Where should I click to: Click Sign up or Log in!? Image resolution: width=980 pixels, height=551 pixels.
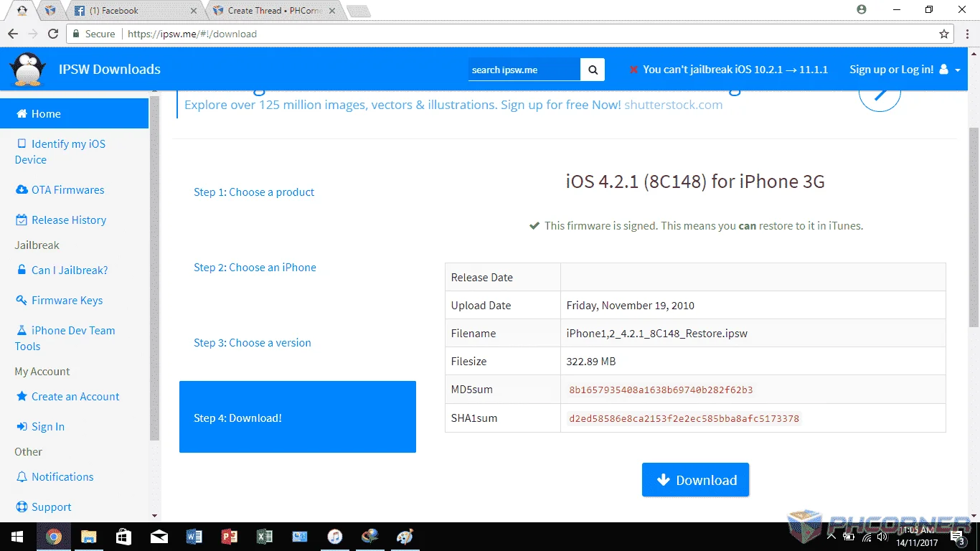click(x=892, y=70)
